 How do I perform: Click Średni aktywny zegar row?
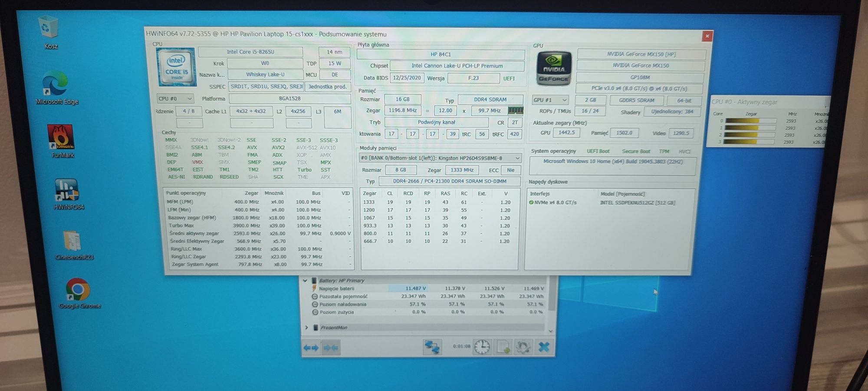259,234
